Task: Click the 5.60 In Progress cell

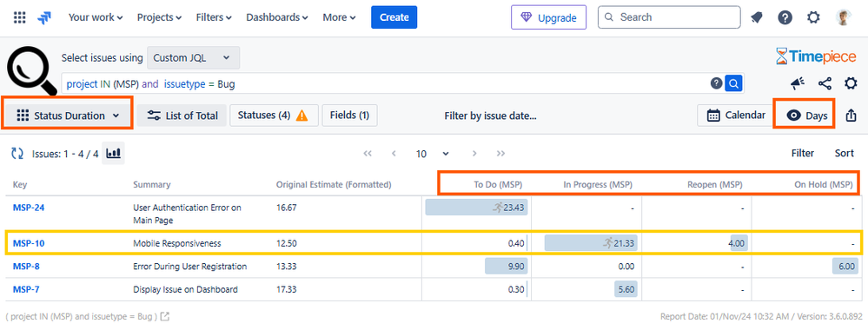Action: [x=626, y=289]
